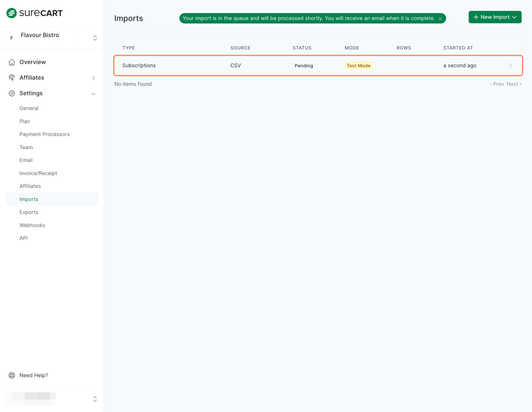Expand the Affiliates menu chevron
Screen dimensions: 532x412
tap(94, 78)
